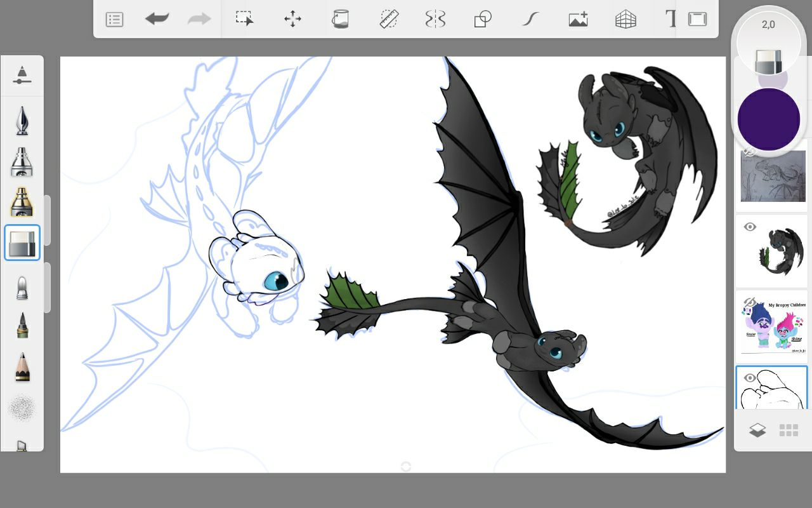Viewport: 812px width, 508px height.
Task: Select the highlighted Eraser brush
Action: 22,243
